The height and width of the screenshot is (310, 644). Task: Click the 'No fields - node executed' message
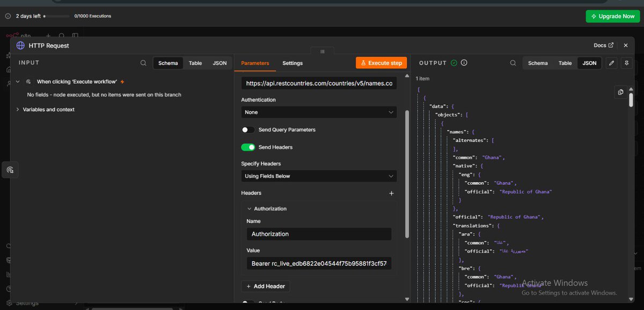[x=104, y=95]
